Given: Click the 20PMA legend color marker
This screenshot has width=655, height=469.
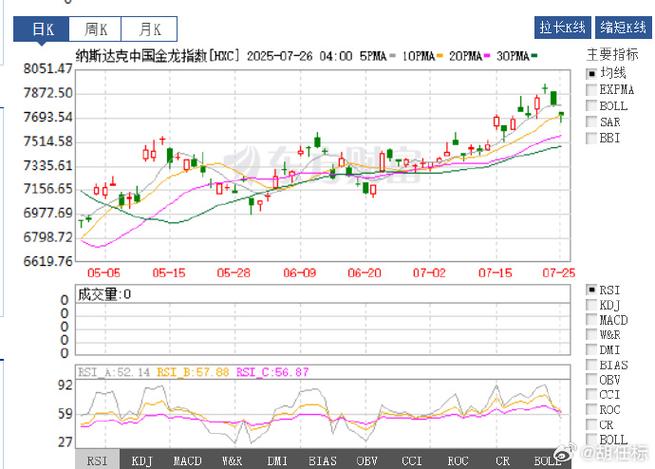Looking at the screenshot, I should (487, 56).
